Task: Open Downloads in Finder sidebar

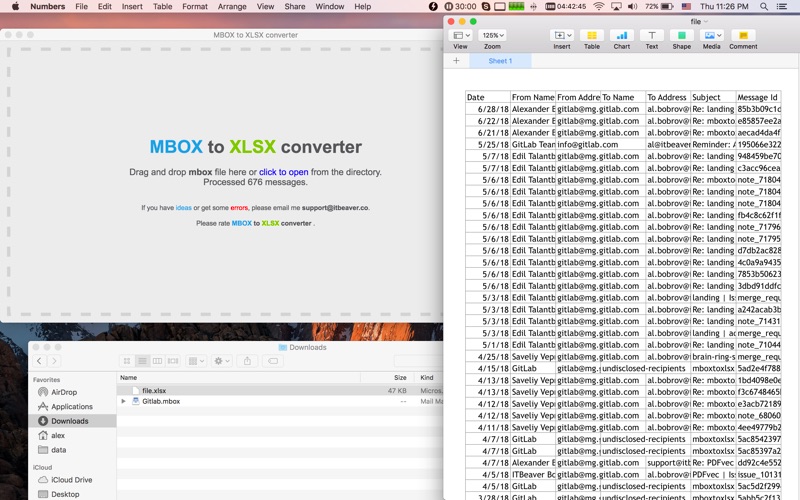Action: (69, 421)
